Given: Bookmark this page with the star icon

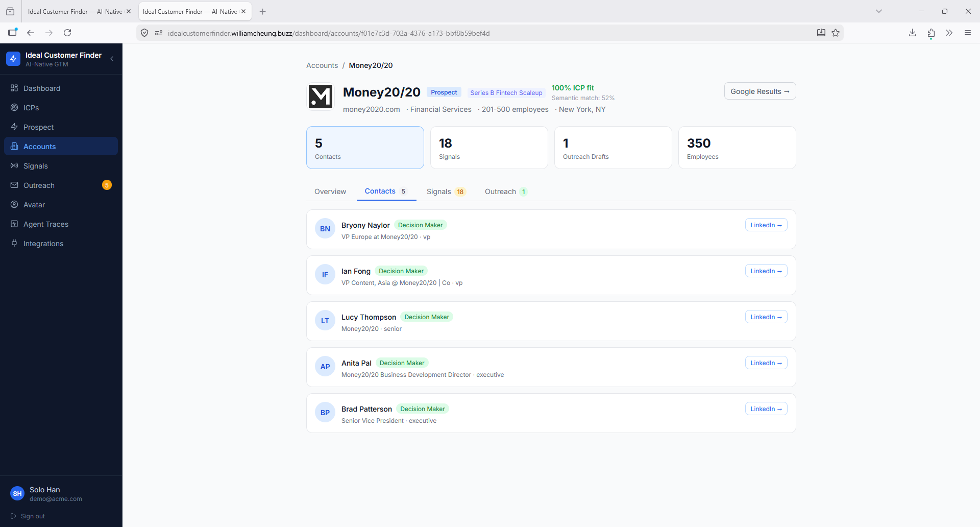Looking at the screenshot, I should click(836, 33).
